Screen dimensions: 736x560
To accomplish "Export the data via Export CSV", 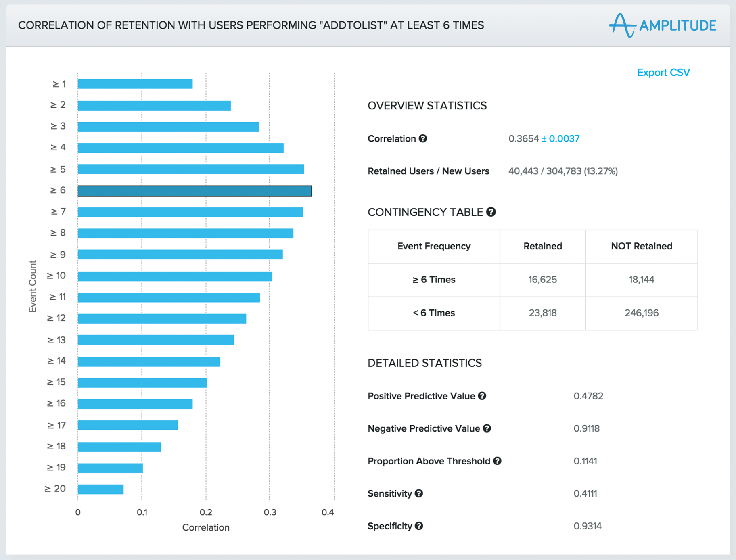I will click(663, 73).
